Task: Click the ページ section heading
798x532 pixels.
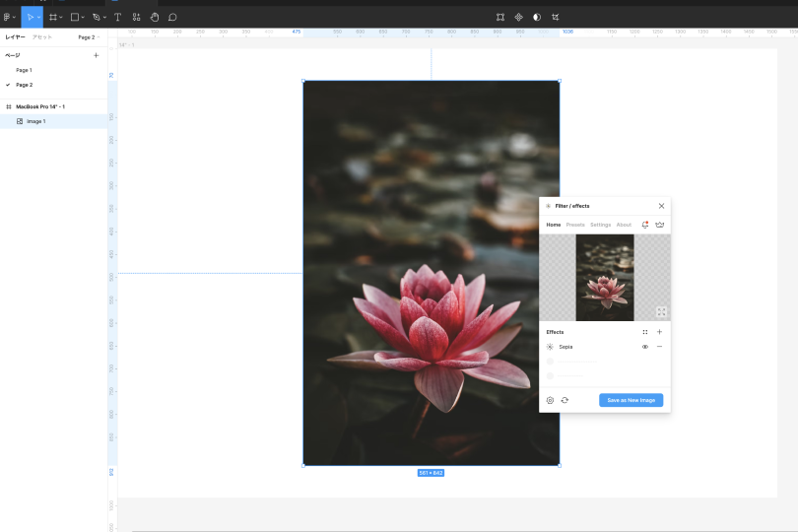Action: (x=13, y=55)
